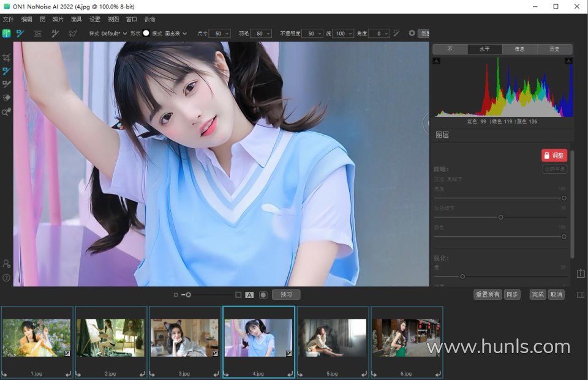
Task: Click the user account icon in sidebar
Action: click(x=7, y=264)
